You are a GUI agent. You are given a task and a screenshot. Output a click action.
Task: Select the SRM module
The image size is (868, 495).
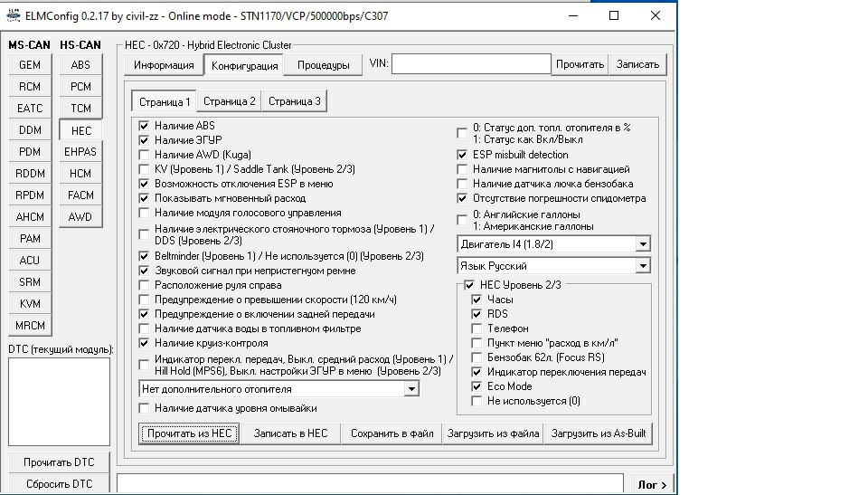[x=30, y=281]
